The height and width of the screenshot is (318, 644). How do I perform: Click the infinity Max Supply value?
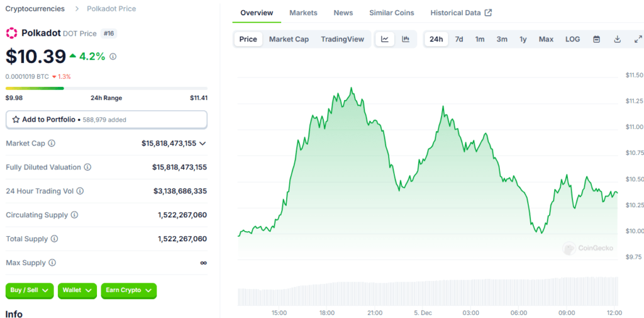(x=203, y=263)
